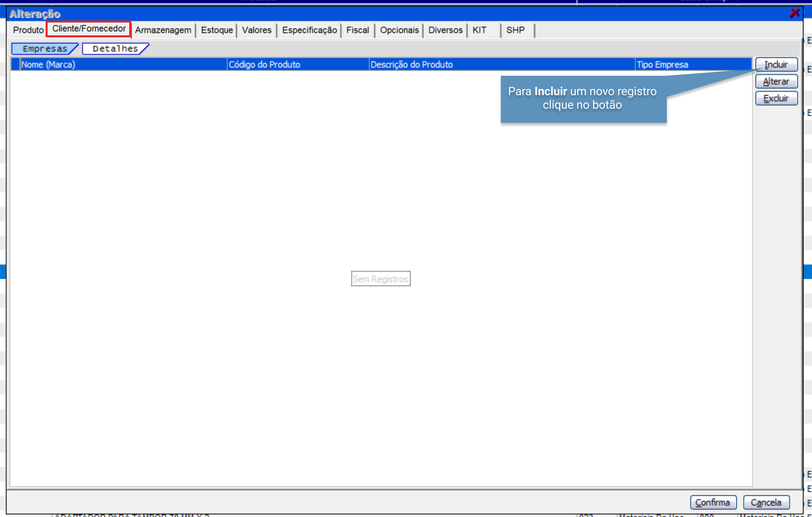The height and width of the screenshot is (517, 812).
Task: Go to the Valores tab
Action: point(256,30)
